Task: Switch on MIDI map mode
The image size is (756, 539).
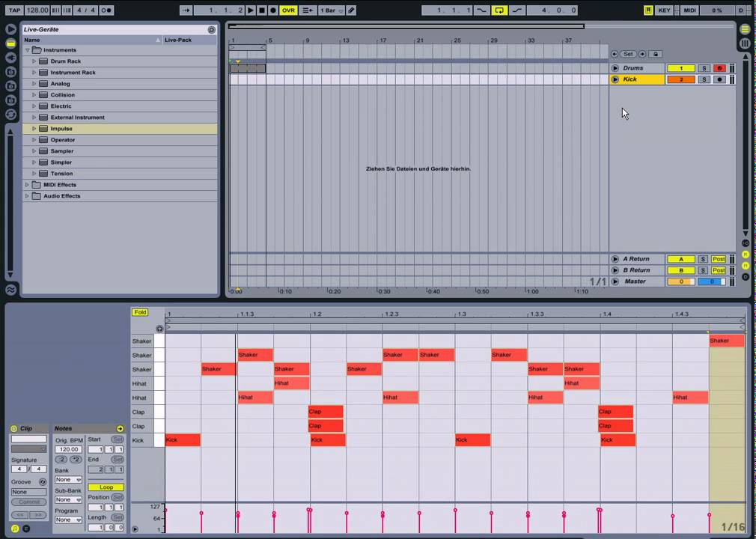Action: pos(689,10)
